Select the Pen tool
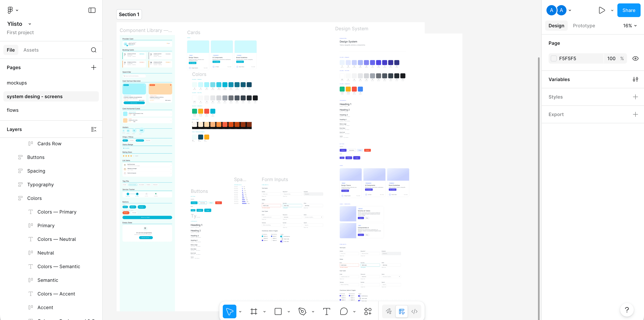 pos(302,311)
